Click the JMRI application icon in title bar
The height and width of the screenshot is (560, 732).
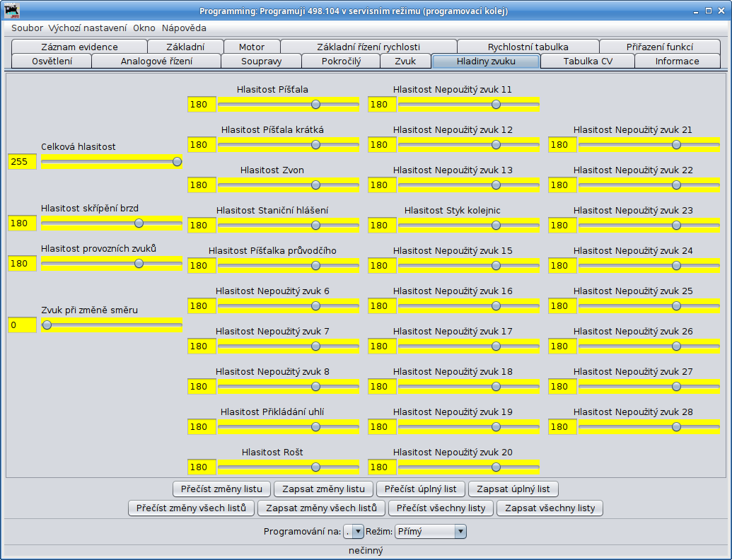tap(12, 11)
